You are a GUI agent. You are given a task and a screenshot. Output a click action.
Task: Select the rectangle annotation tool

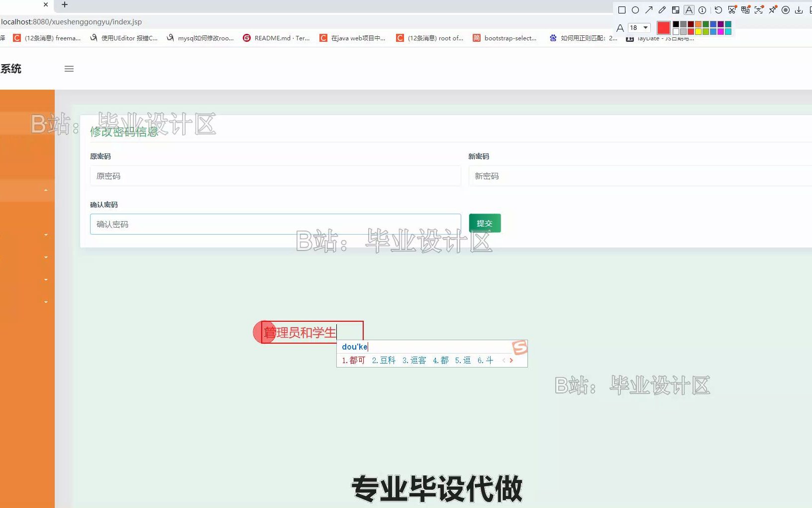[x=622, y=10]
